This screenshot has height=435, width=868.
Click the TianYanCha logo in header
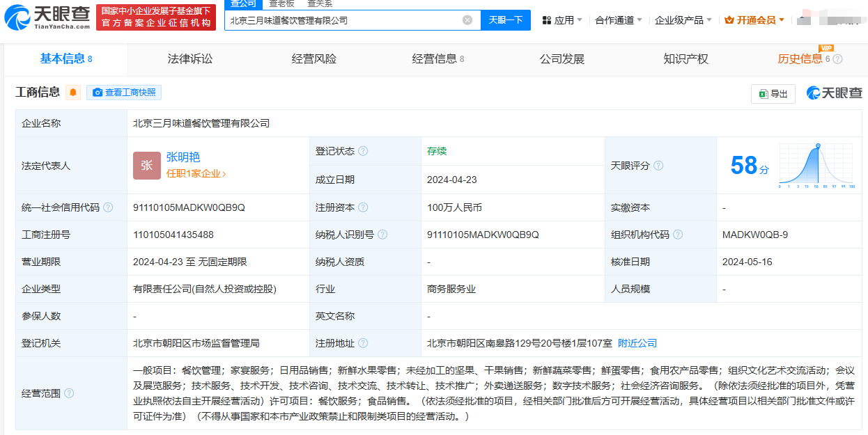[47, 17]
